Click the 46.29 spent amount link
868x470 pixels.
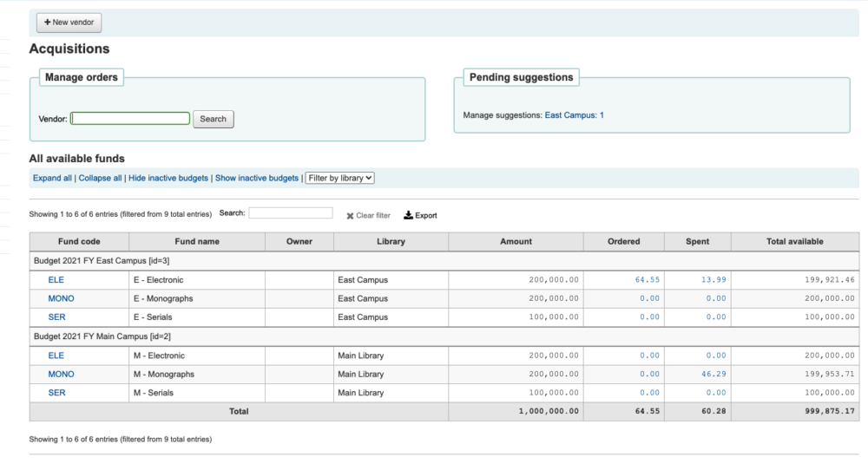[714, 375]
